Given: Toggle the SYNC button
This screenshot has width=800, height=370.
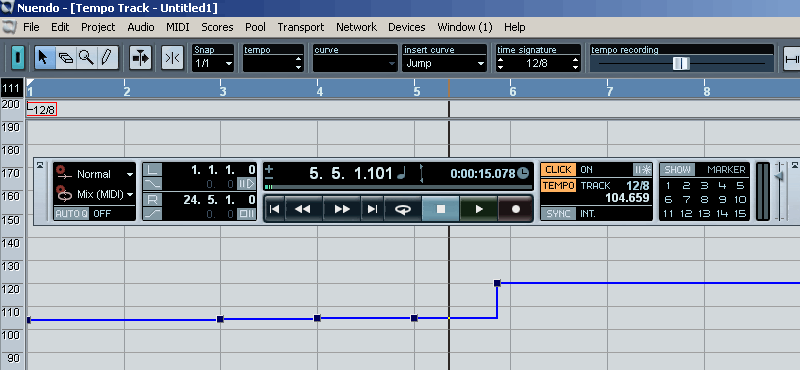Looking at the screenshot, I should [x=558, y=213].
